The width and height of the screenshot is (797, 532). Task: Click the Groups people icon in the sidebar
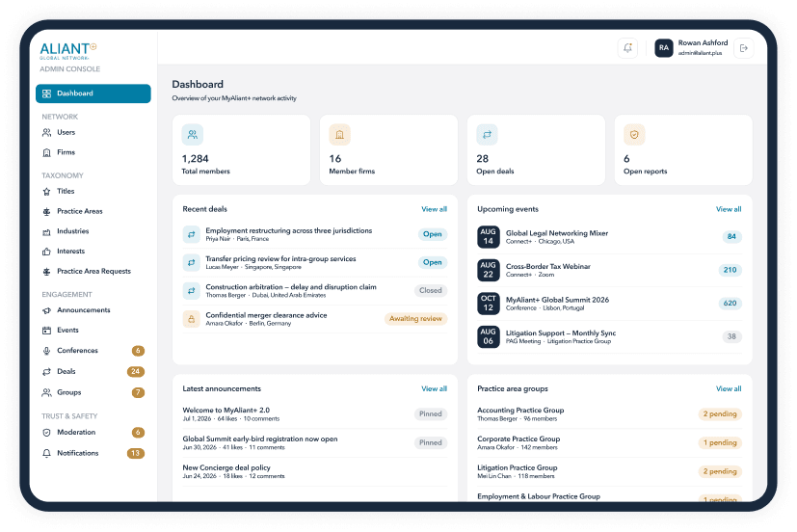[x=47, y=392]
